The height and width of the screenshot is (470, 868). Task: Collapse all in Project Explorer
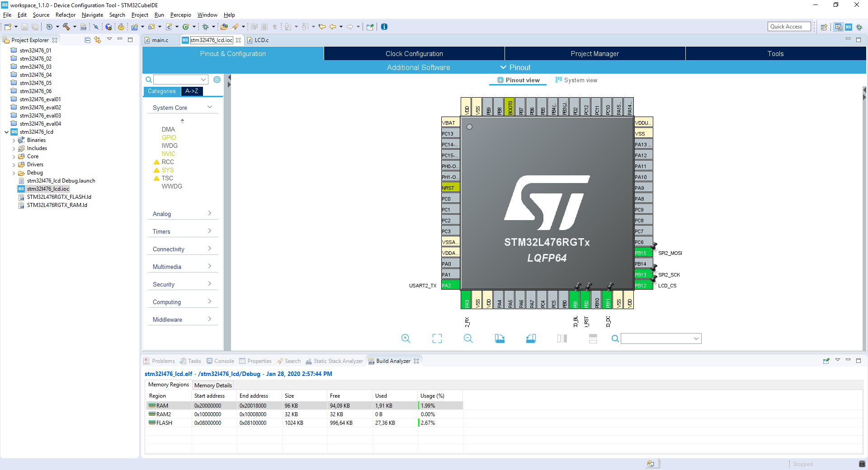88,40
